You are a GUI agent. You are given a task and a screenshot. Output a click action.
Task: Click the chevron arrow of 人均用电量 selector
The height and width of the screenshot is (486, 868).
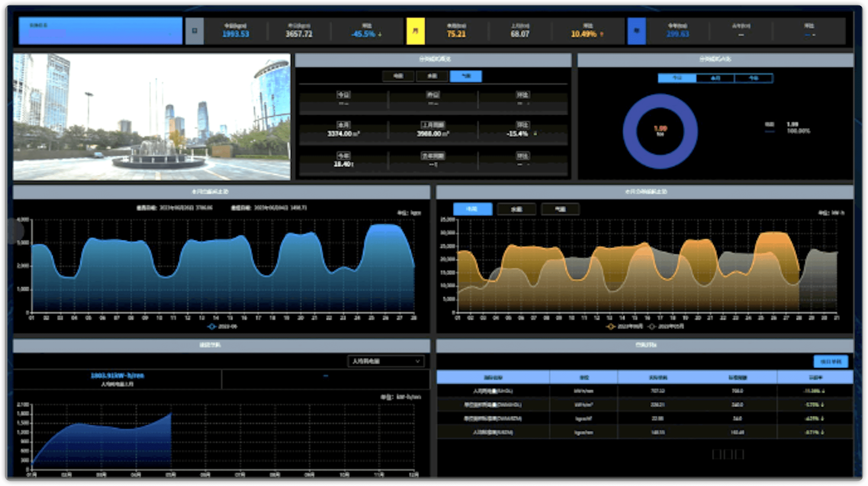[418, 361]
